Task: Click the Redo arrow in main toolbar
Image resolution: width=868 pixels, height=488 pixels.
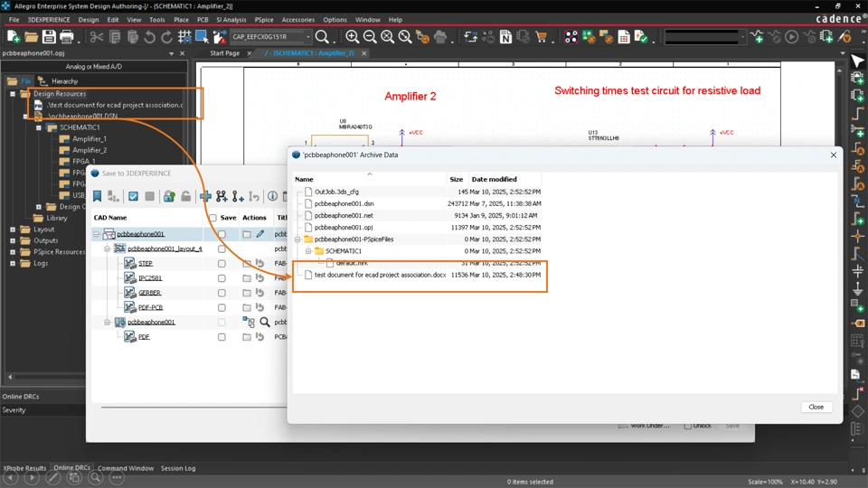Action: (x=166, y=37)
